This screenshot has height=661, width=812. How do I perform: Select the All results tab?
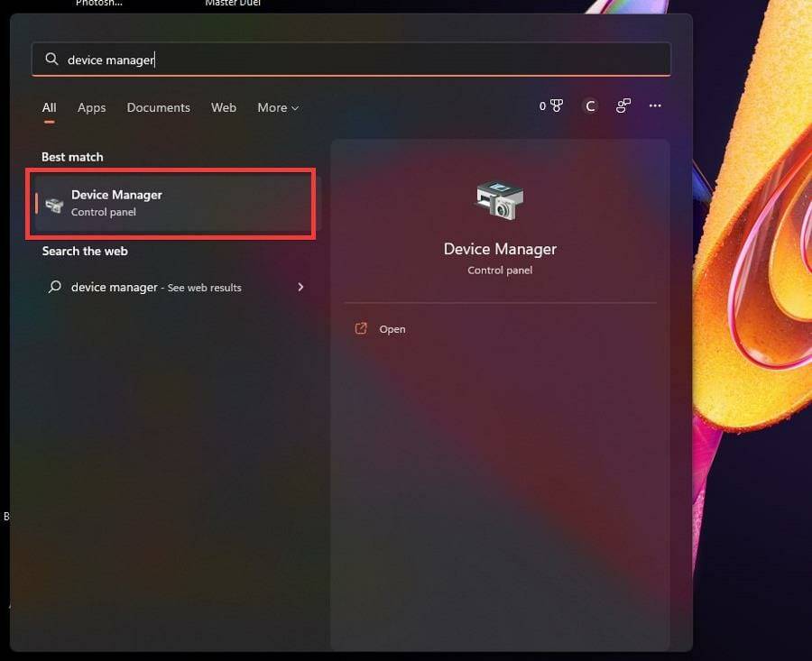[x=49, y=107]
